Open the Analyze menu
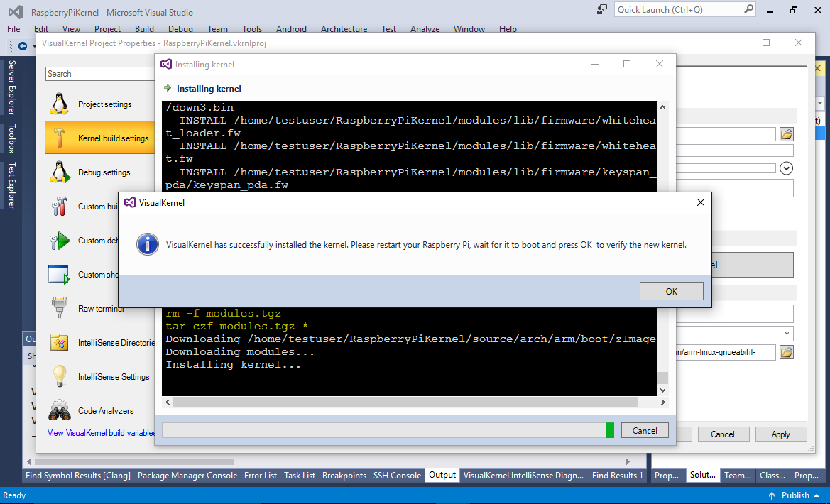This screenshot has height=504, width=830. pyautogui.click(x=425, y=29)
